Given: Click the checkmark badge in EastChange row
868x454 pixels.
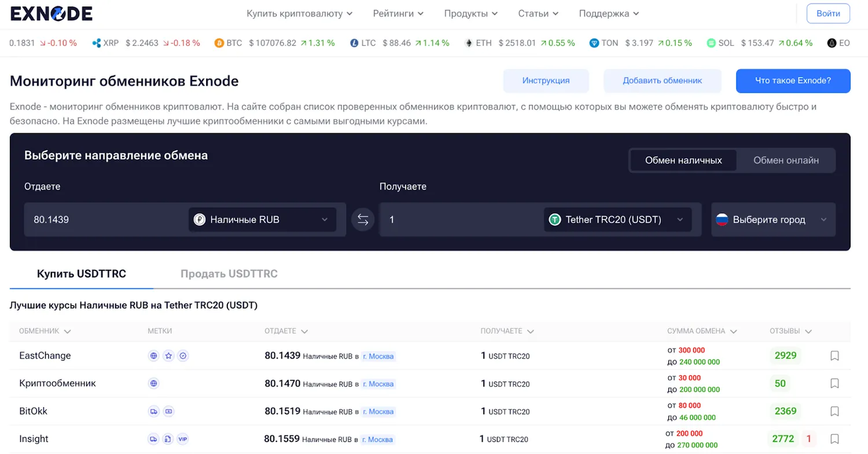Looking at the screenshot, I should (183, 356).
